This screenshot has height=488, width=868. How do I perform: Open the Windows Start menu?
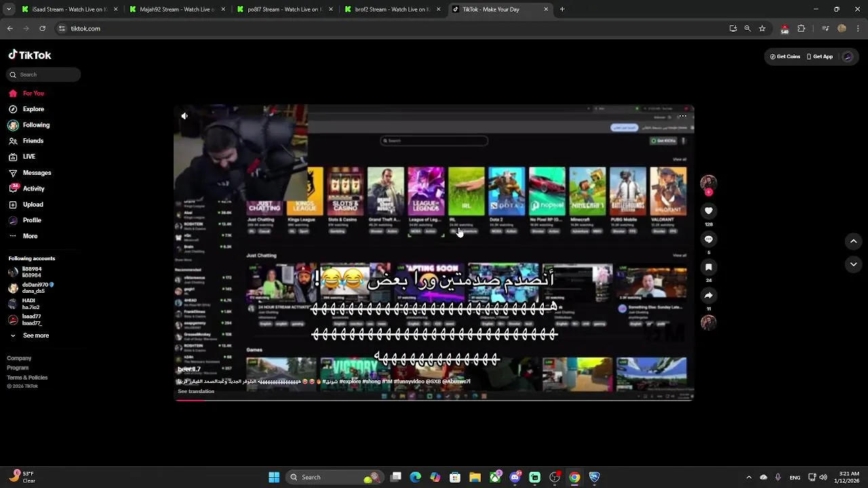coord(274,477)
